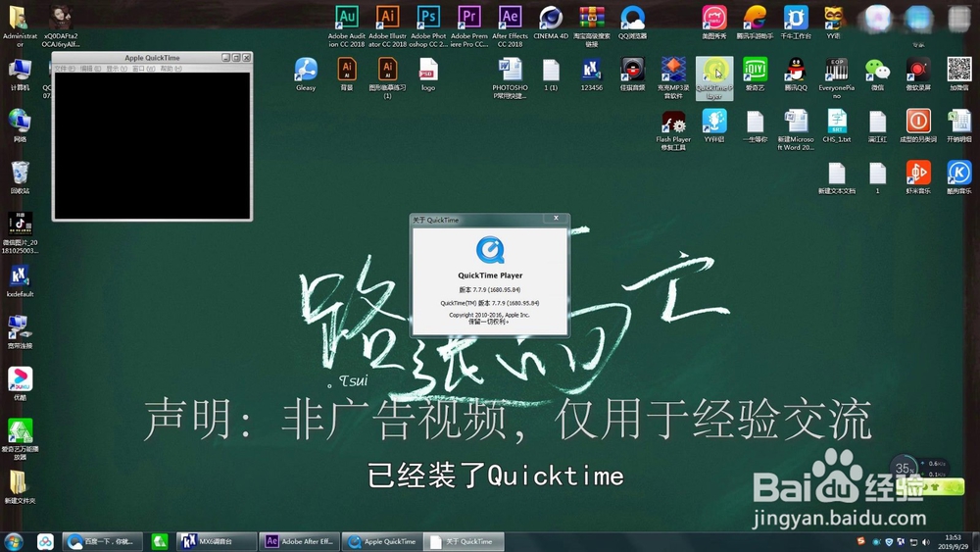Viewport: 980px width, 552px height.
Task: Open the 窗口 menu in Apple QuickTime window
Action: coord(143,68)
